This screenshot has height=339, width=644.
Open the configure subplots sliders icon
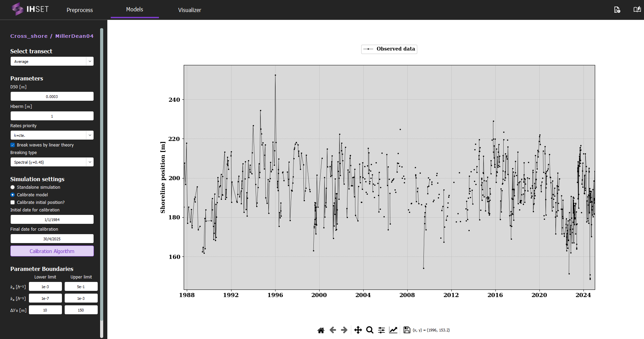[x=382, y=330]
